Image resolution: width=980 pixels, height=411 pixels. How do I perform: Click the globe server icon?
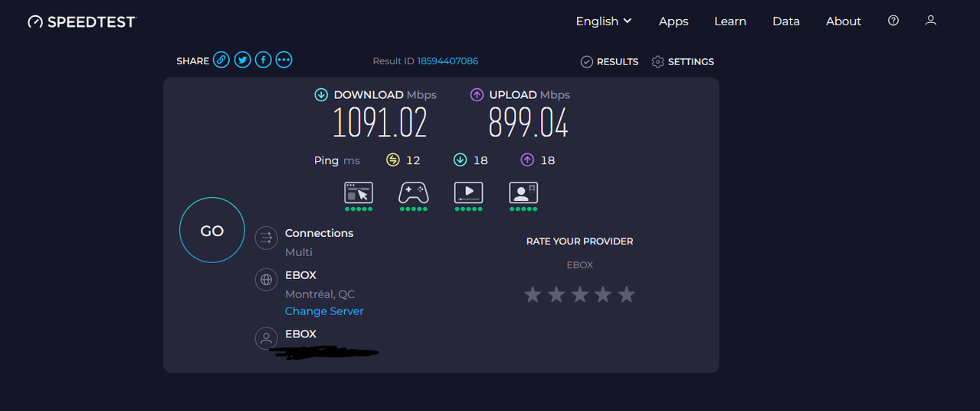point(267,280)
